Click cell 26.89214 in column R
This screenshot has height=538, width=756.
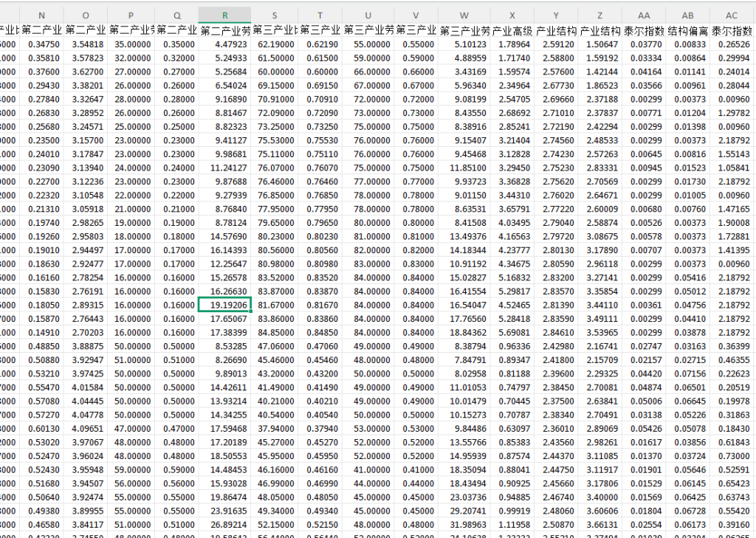(x=224, y=525)
